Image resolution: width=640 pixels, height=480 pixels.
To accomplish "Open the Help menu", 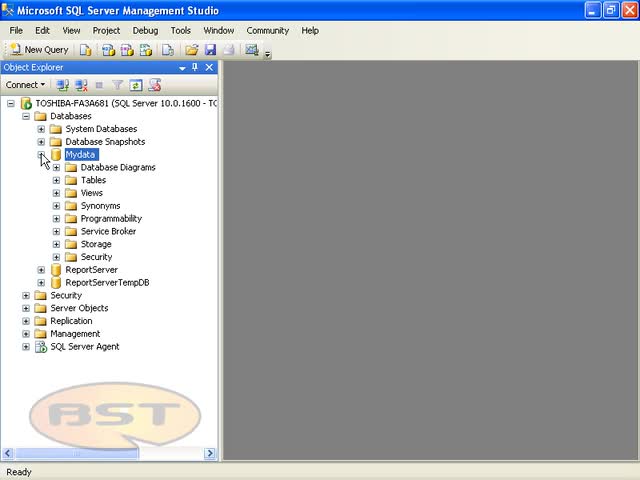I will coord(310,31).
